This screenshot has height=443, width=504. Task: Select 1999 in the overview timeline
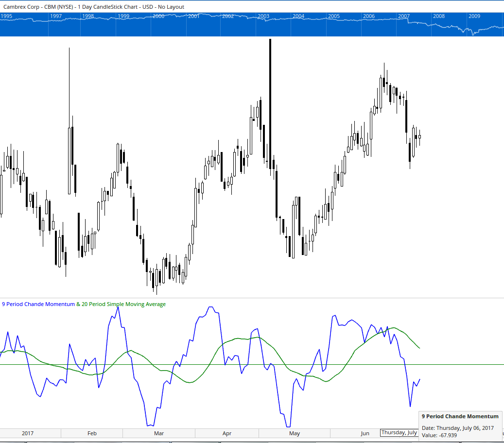(123, 16)
